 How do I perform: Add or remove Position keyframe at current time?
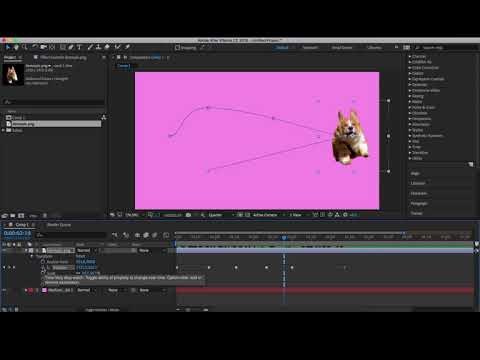click(9, 268)
